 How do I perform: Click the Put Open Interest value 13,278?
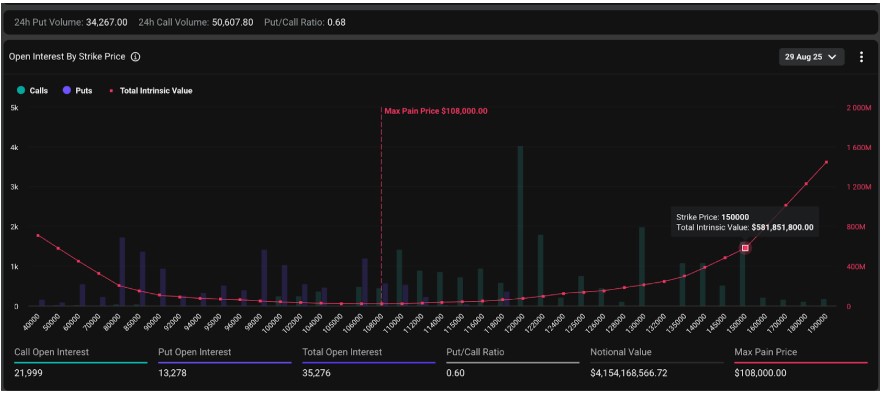click(171, 373)
